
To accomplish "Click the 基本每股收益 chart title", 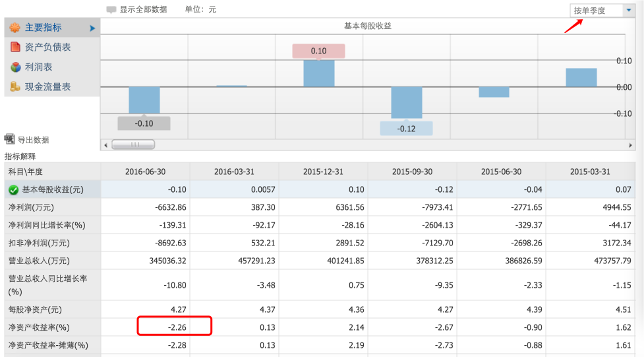I will (x=368, y=26).
